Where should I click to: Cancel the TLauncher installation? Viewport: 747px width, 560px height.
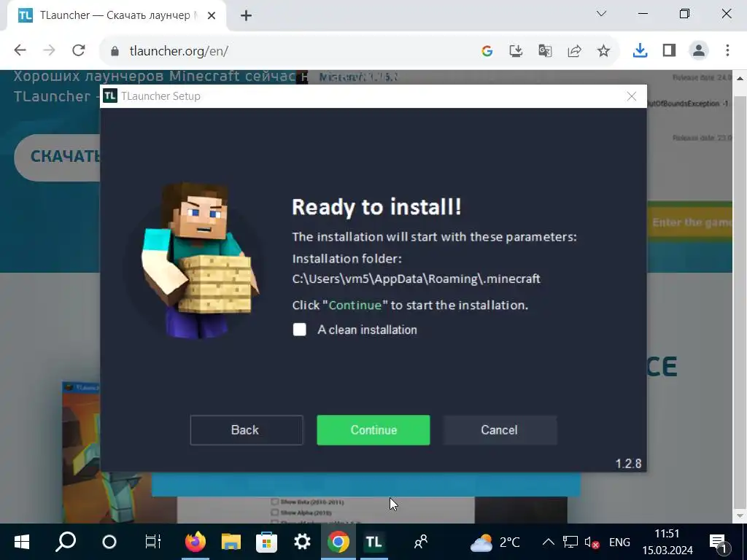500,430
